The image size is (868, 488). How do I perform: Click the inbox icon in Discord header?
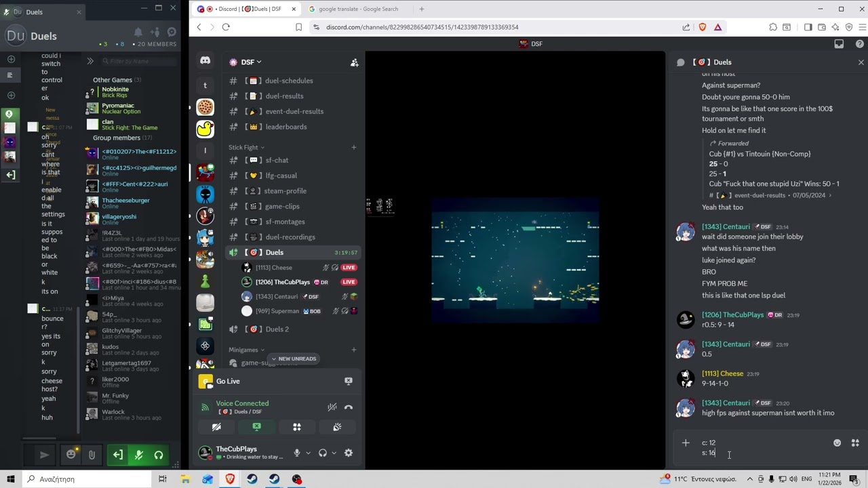839,44
